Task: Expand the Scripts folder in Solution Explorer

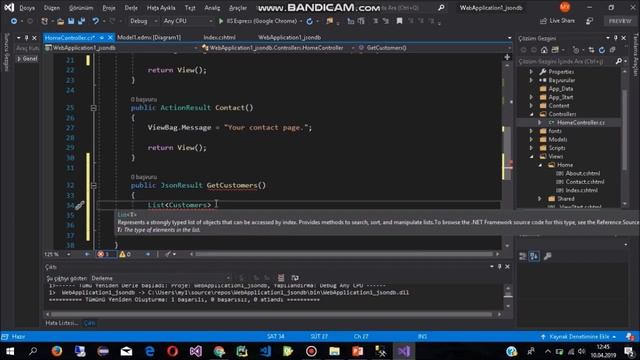Action: [531, 148]
